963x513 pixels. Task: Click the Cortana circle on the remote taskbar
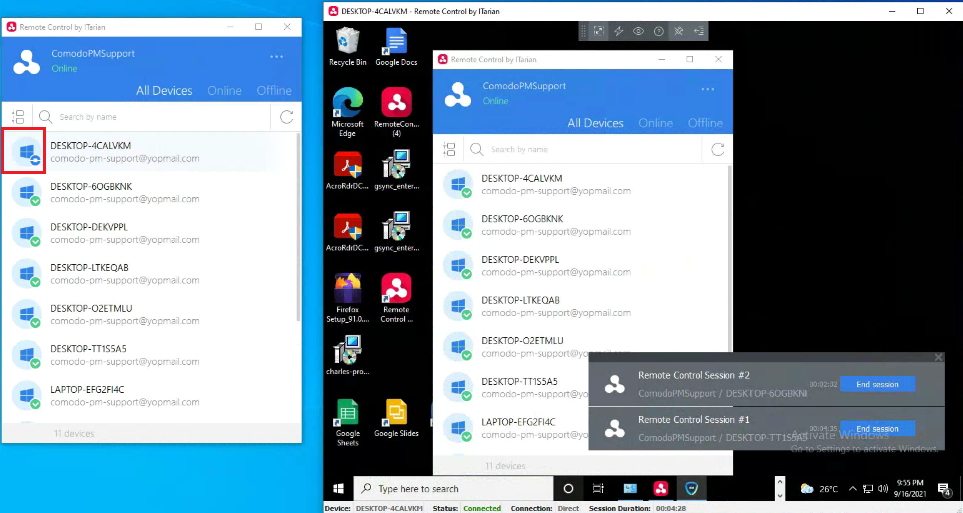click(568, 488)
